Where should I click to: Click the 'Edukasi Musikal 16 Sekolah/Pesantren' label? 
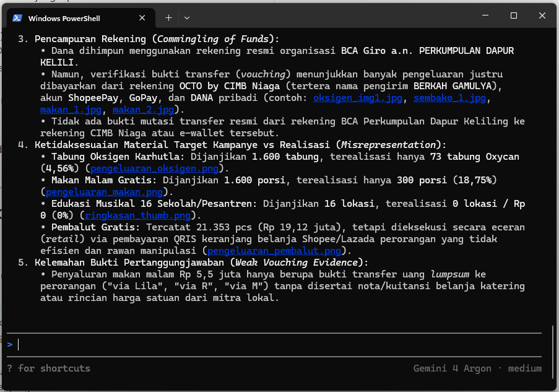pos(152,204)
